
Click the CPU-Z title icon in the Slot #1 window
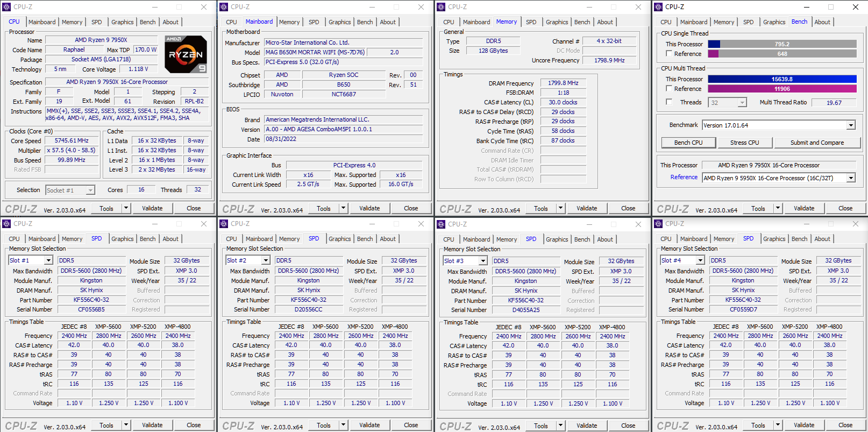point(7,224)
